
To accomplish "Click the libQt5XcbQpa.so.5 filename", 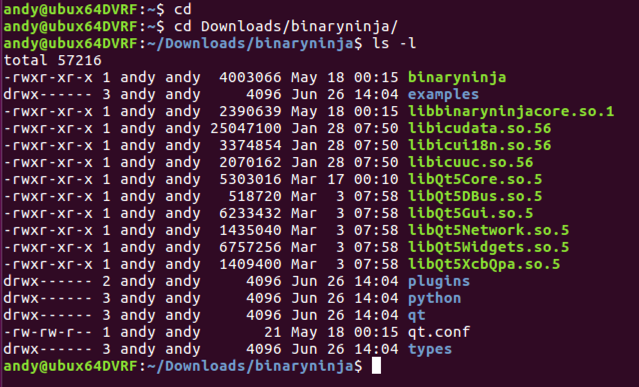I will (484, 264).
